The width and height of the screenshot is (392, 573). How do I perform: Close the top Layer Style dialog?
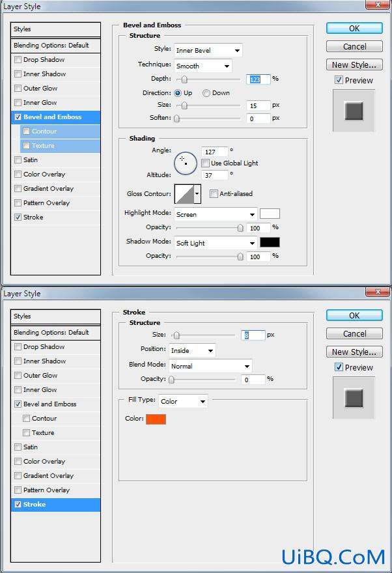coord(378,5)
